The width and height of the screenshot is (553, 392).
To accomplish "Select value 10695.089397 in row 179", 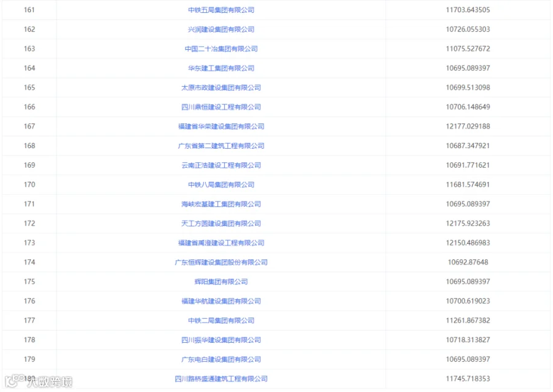I will pyautogui.click(x=468, y=359).
